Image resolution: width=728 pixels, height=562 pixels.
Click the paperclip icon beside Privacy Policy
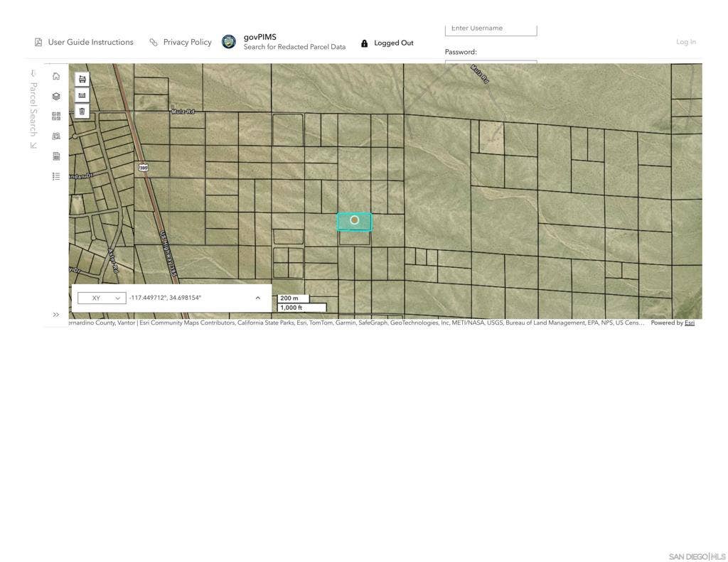point(154,42)
